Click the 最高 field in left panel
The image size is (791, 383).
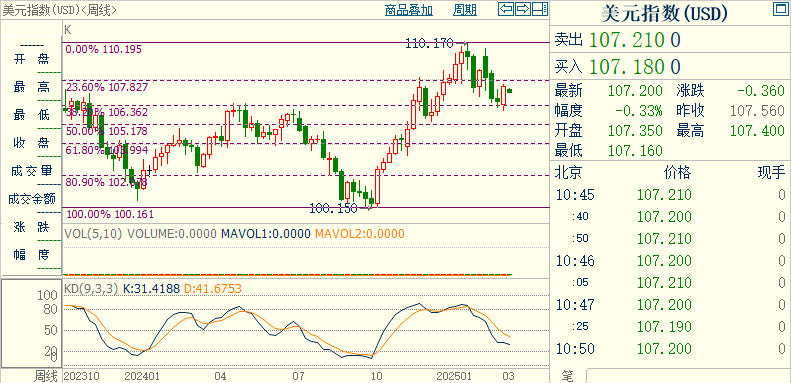click(x=31, y=87)
